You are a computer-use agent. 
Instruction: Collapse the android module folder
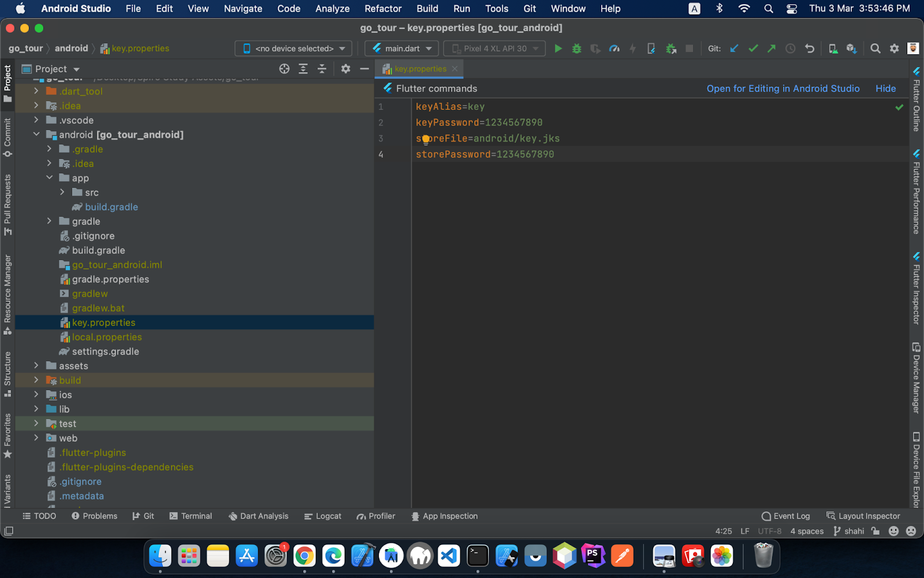tap(36, 135)
